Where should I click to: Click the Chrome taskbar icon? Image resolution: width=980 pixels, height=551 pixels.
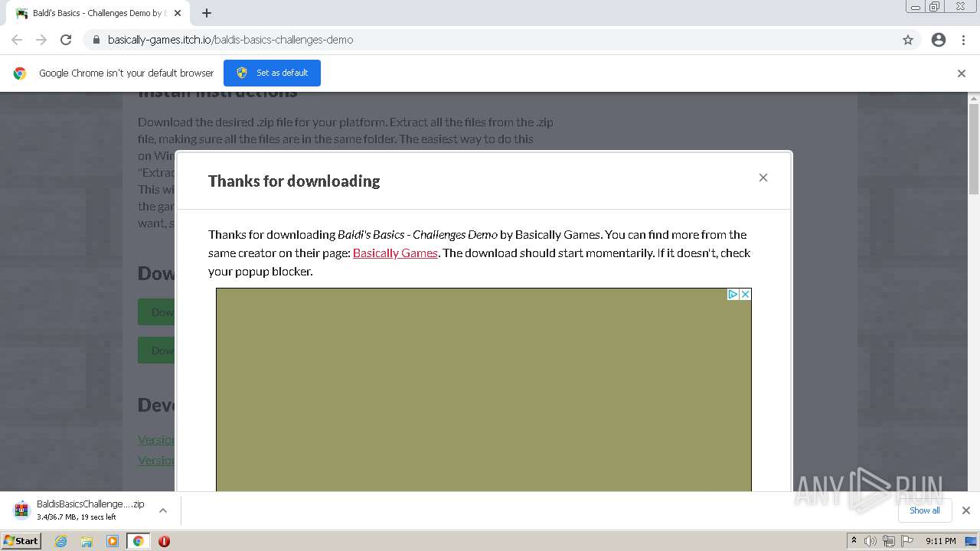click(x=138, y=541)
